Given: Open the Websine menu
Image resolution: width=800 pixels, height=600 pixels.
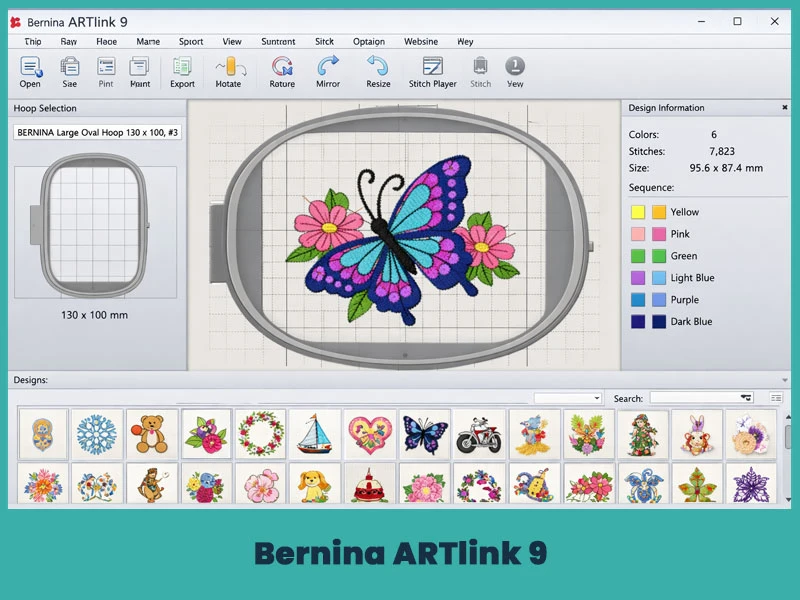Looking at the screenshot, I should click(421, 42).
